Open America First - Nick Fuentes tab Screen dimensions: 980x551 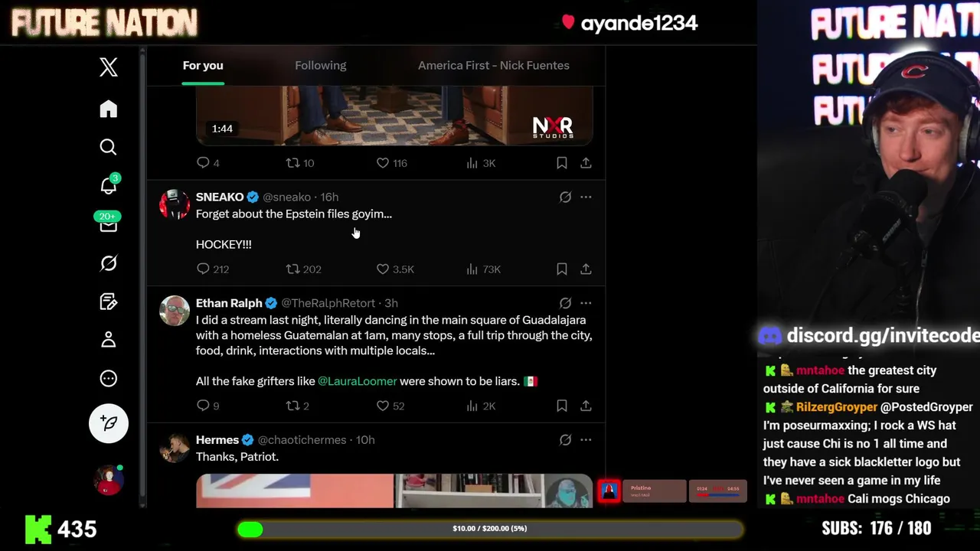494,65
